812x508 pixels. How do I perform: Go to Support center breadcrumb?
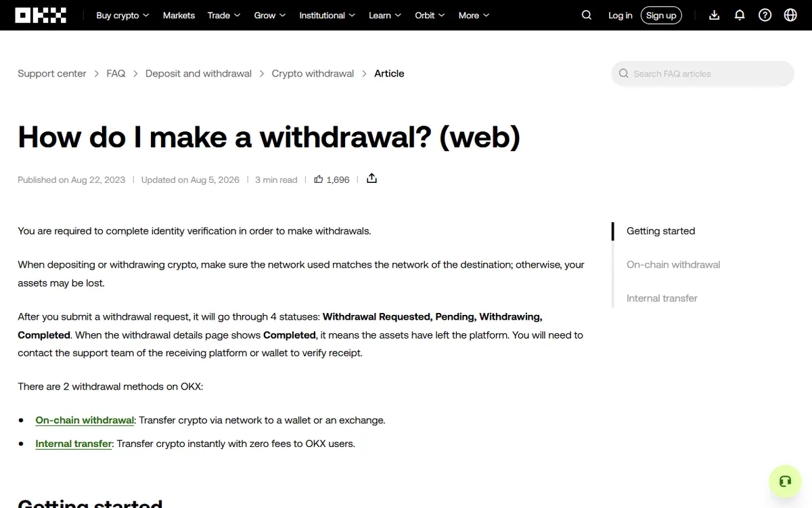[52, 73]
